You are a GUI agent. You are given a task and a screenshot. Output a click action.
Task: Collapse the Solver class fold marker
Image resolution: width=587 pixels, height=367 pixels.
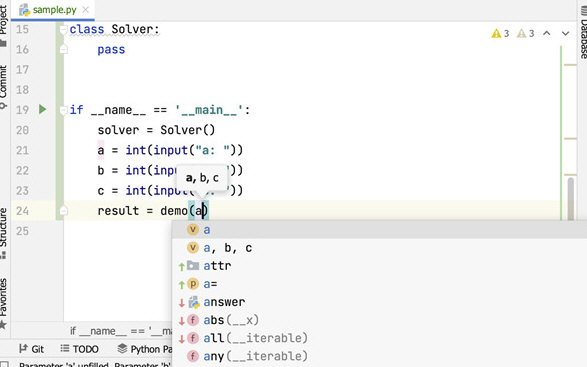point(63,29)
